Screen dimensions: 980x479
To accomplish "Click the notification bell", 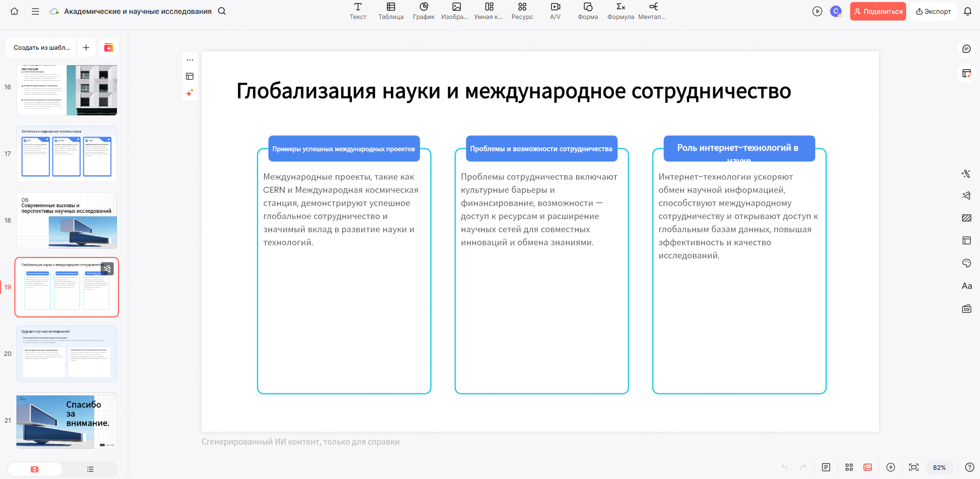I will [x=969, y=11].
